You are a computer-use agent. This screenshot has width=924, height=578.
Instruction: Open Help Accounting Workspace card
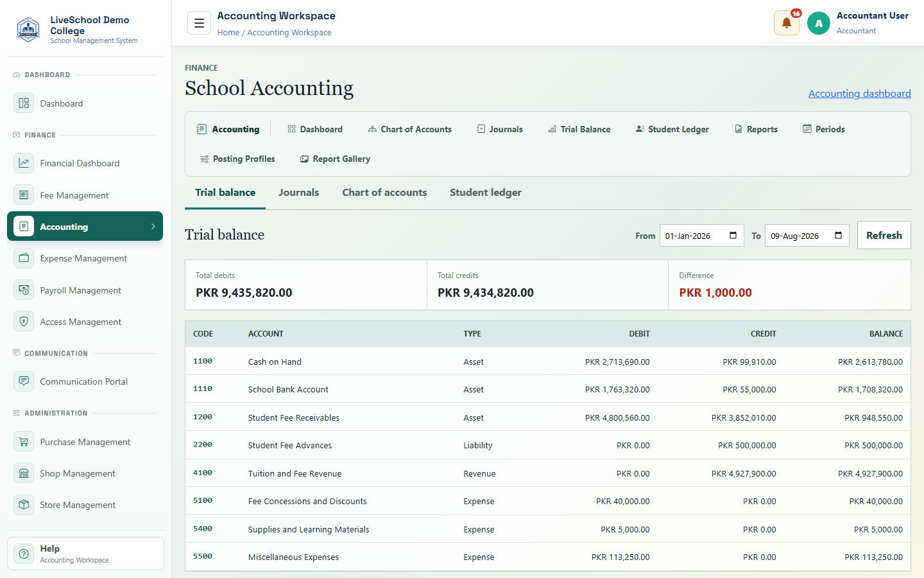tap(85, 554)
